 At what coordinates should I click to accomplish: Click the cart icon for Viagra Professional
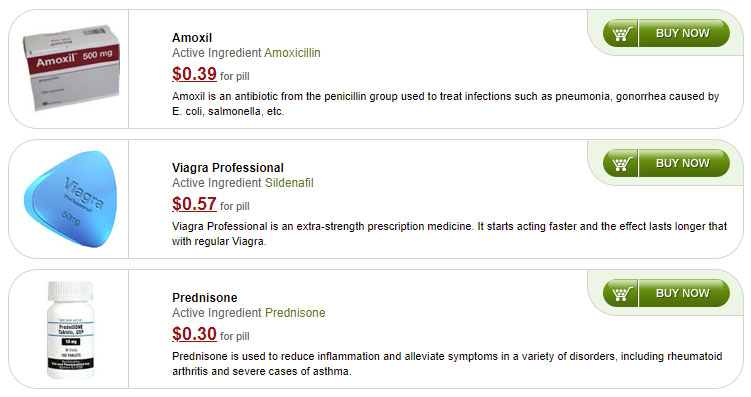pos(621,163)
